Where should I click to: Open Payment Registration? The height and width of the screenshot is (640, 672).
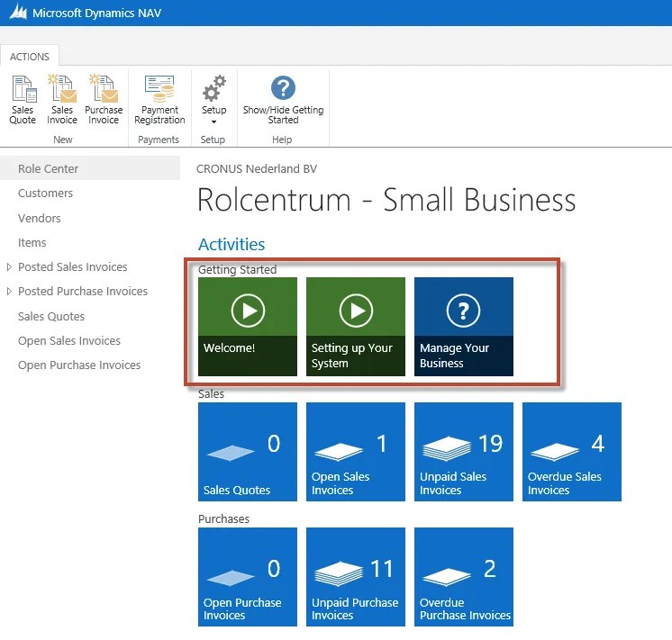click(159, 100)
